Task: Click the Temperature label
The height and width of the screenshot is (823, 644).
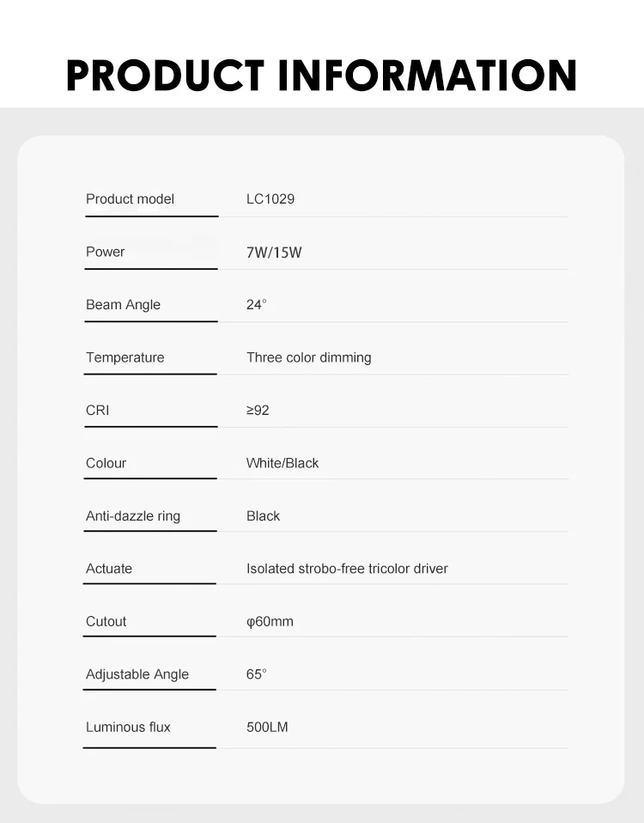Action: click(125, 357)
